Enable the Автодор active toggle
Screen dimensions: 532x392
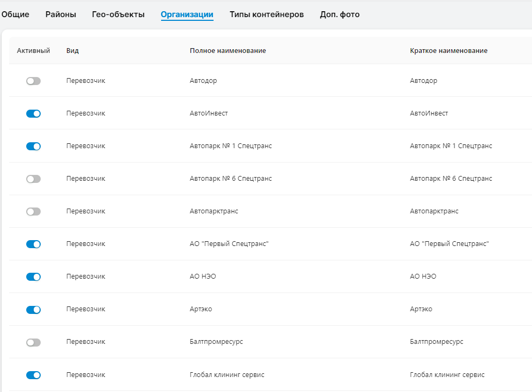click(33, 81)
